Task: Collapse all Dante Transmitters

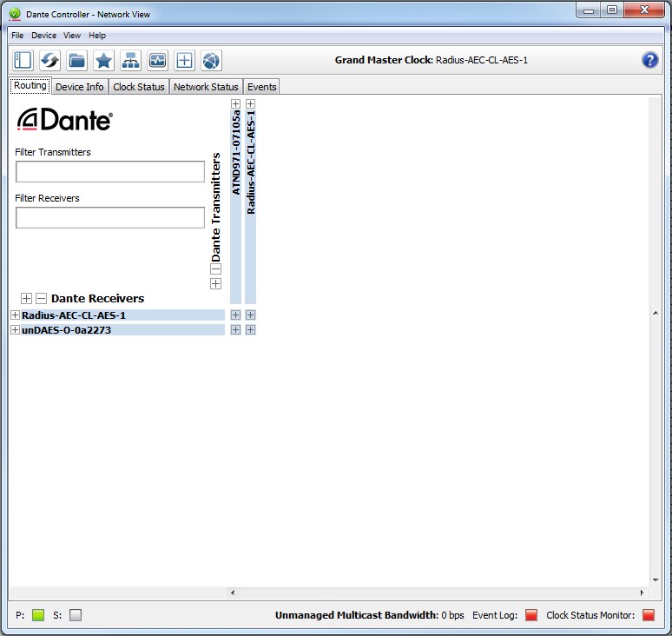Action: (x=215, y=268)
